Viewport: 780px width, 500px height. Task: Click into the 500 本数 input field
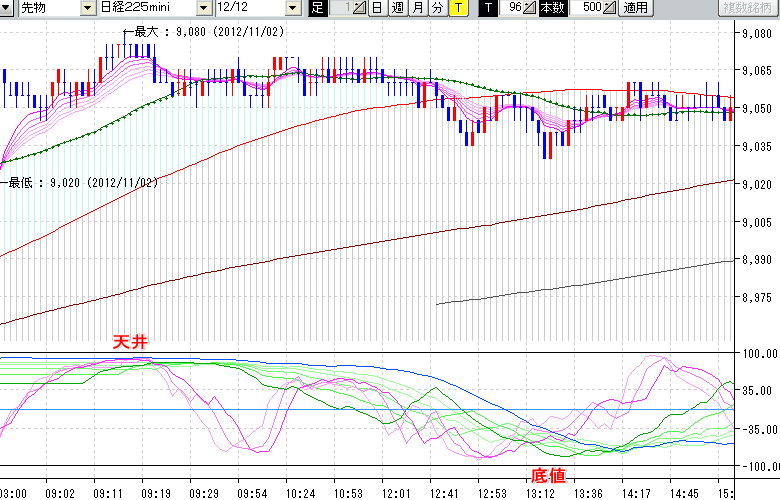pyautogui.click(x=589, y=8)
